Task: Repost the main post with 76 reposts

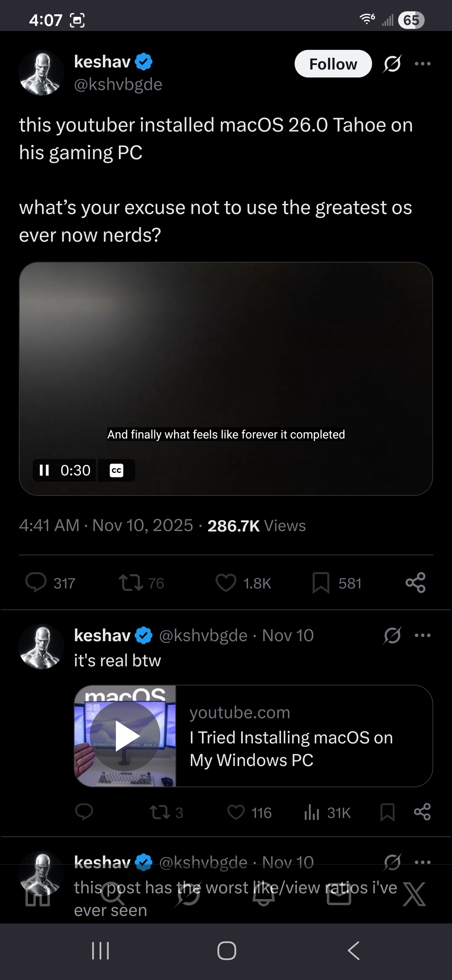Action: tap(131, 583)
